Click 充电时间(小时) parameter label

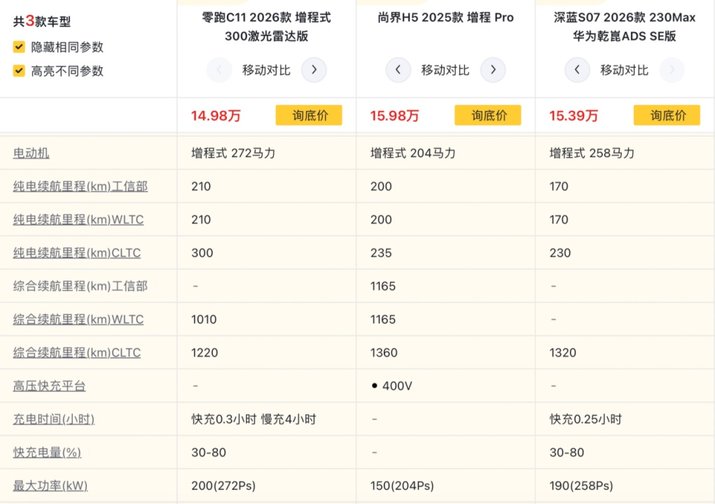[x=52, y=419]
